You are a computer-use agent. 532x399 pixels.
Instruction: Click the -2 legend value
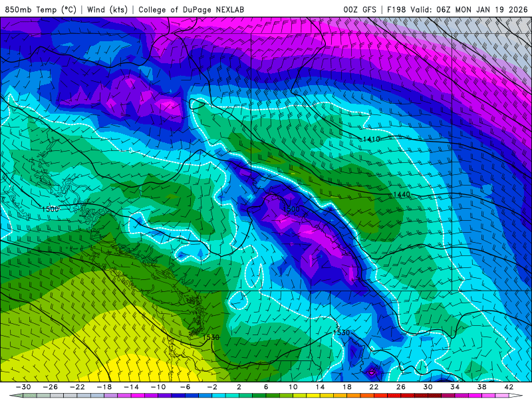click(212, 387)
